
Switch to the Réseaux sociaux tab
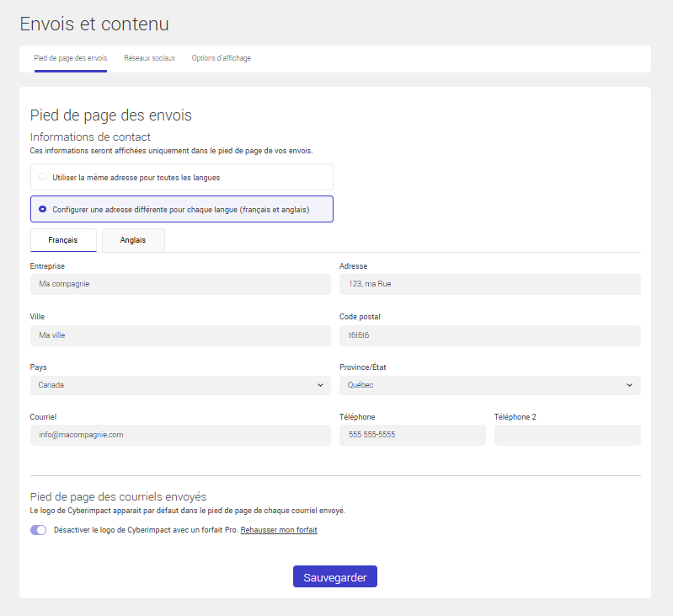coord(149,58)
